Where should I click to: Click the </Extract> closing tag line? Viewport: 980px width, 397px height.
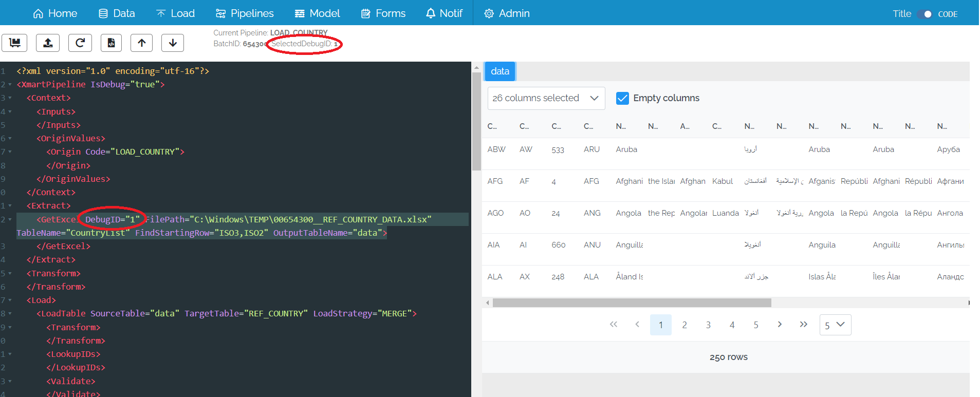click(51, 259)
